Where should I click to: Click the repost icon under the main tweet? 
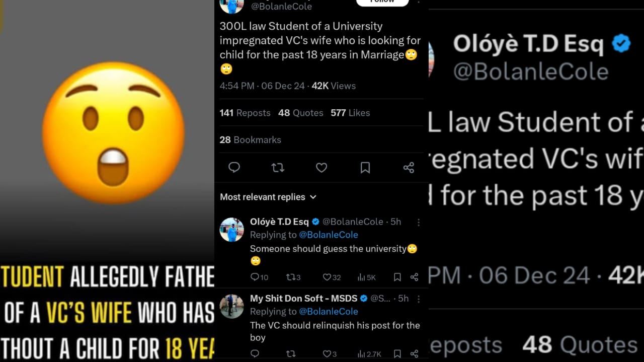278,167
